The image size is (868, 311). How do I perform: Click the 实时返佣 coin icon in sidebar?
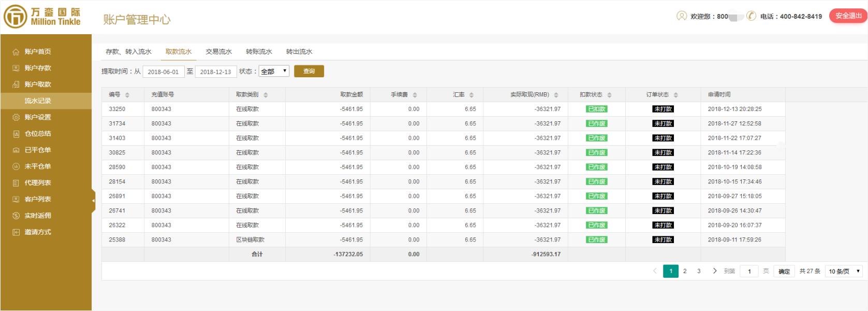pos(16,216)
